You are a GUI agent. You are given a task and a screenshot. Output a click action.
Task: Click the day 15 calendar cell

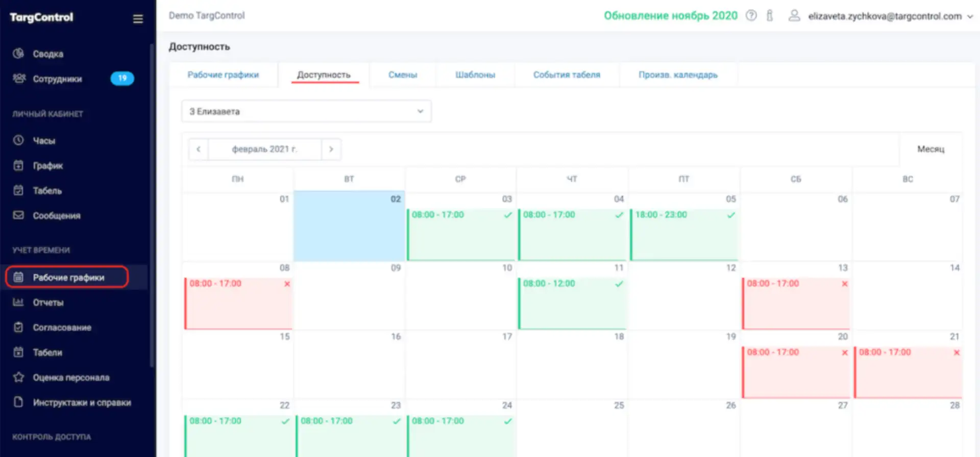click(238, 364)
